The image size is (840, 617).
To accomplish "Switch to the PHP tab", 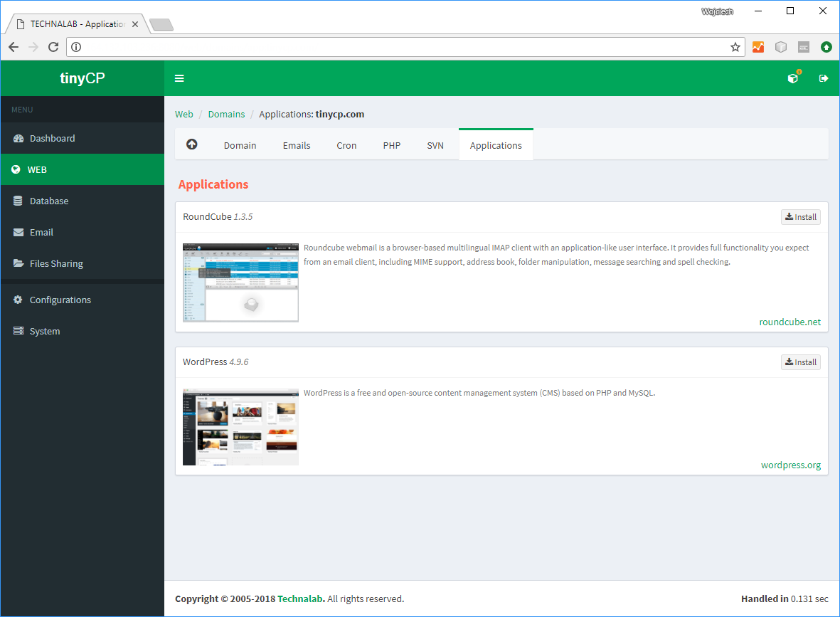I will (x=392, y=145).
